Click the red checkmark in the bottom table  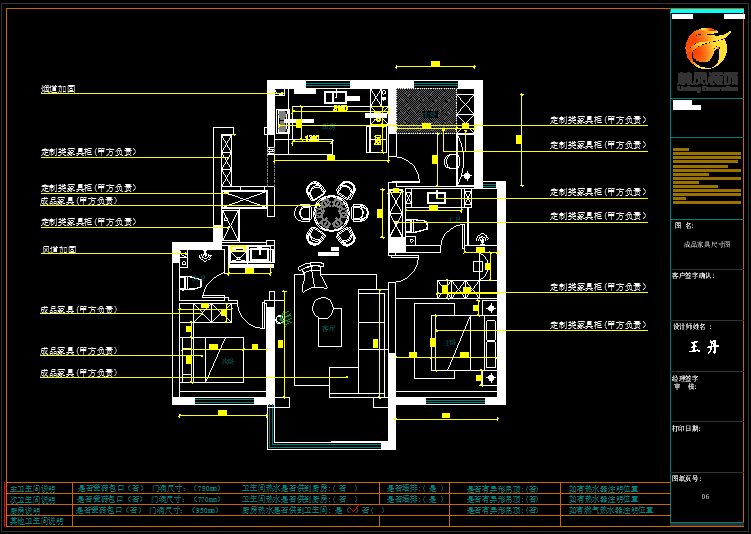[x=352, y=510]
